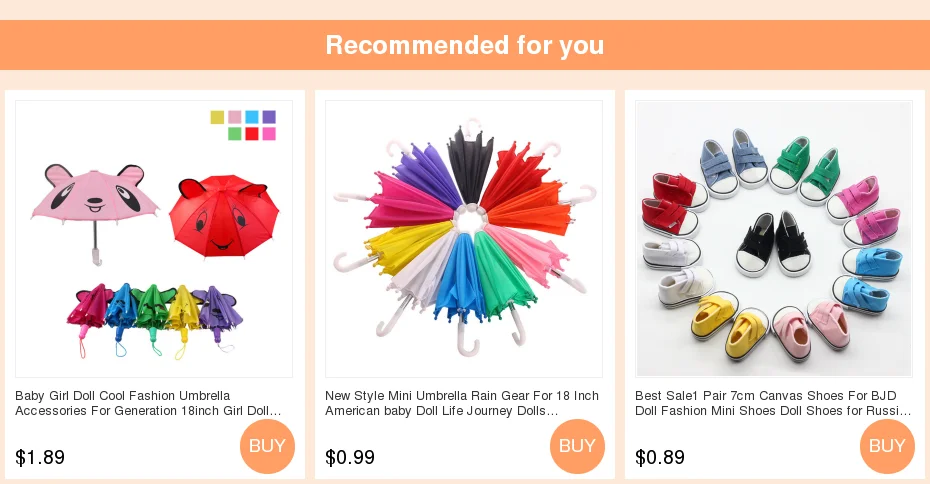Select the purple color swatch on first product
This screenshot has width=930, height=484.
269,117
